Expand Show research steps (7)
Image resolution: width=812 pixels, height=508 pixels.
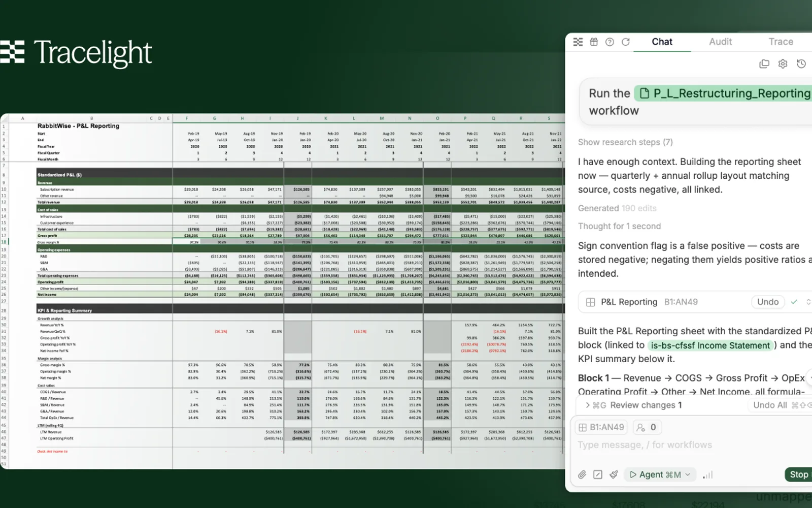pyautogui.click(x=625, y=142)
